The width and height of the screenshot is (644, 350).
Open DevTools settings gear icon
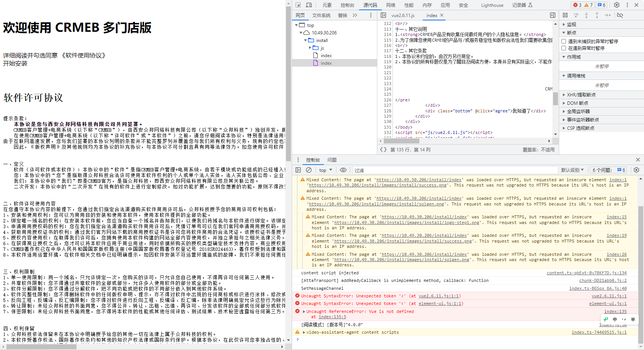[x=617, y=5]
